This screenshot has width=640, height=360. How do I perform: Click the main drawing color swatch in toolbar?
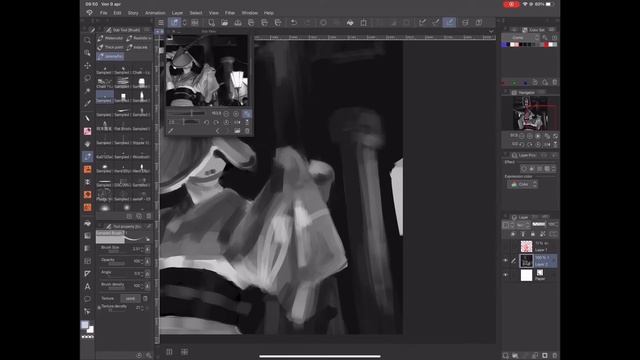click(84, 324)
